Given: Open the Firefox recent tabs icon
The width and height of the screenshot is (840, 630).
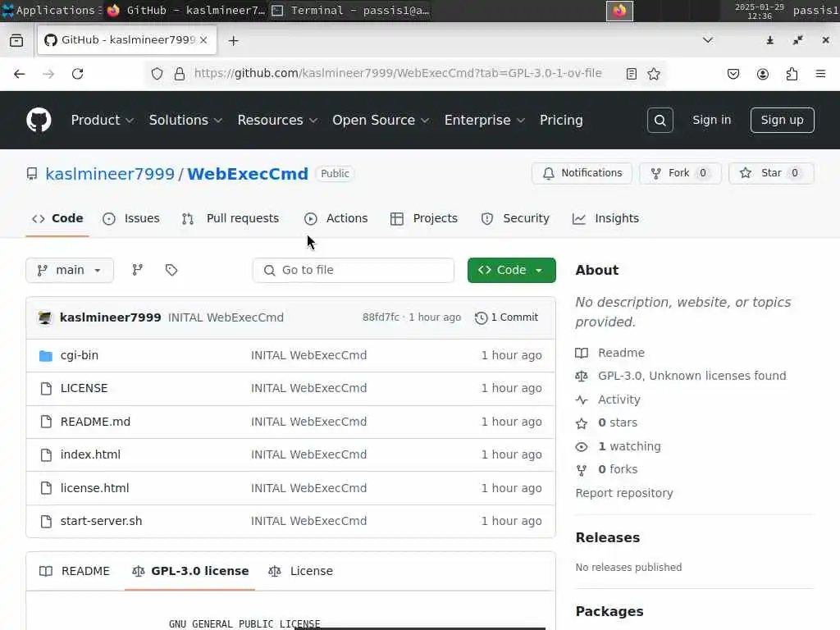Looking at the screenshot, I should [x=16, y=41].
